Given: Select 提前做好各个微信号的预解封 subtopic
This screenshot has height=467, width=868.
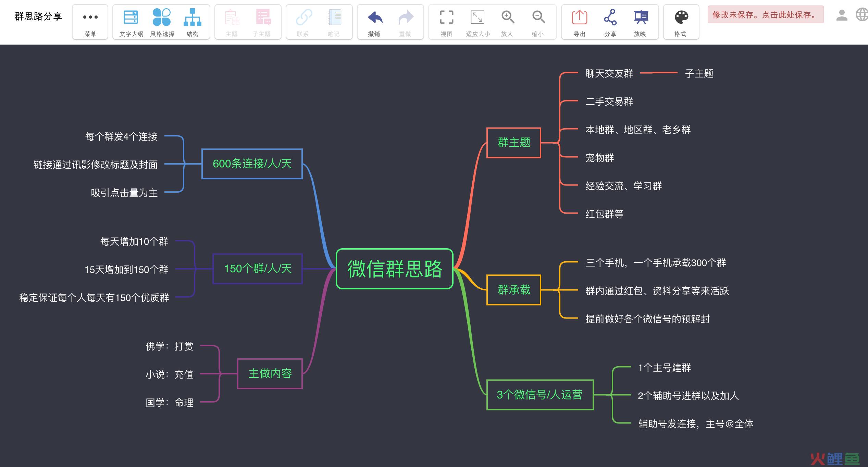Looking at the screenshot, I should tap(647, 319).
